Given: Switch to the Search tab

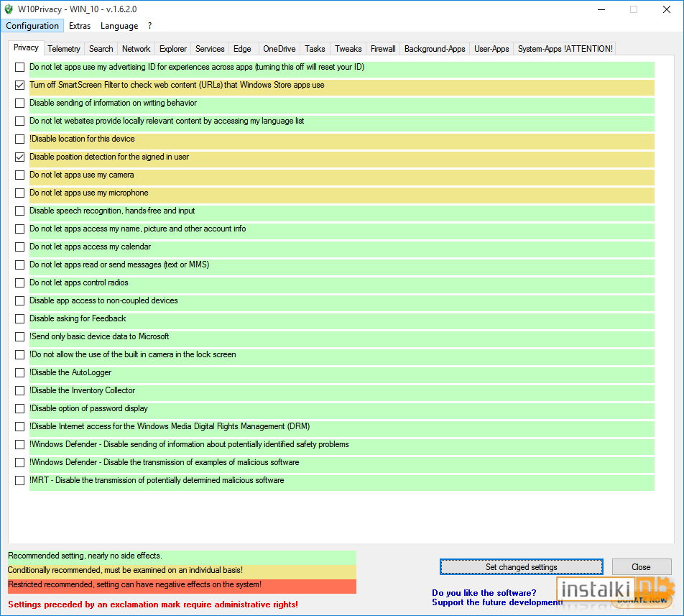Looking at the screenshot, I should 101,49.
